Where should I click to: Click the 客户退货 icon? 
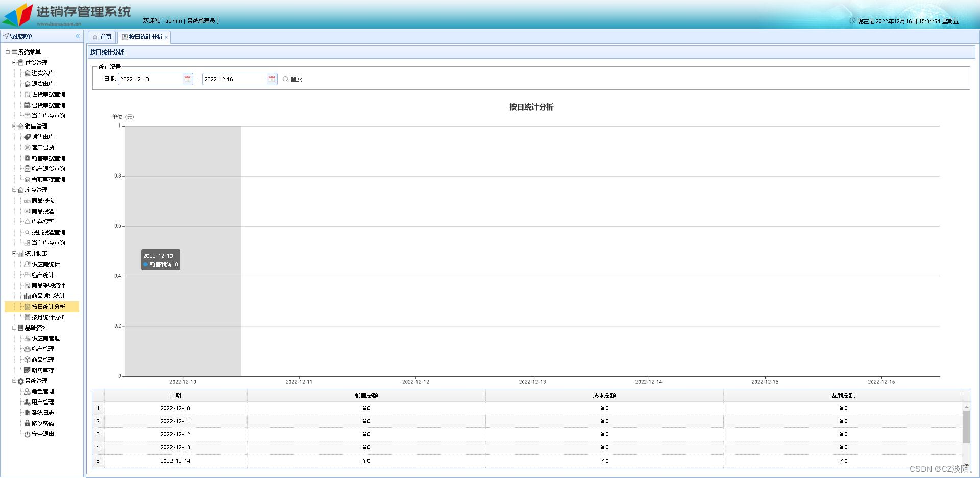coord(28,147)
